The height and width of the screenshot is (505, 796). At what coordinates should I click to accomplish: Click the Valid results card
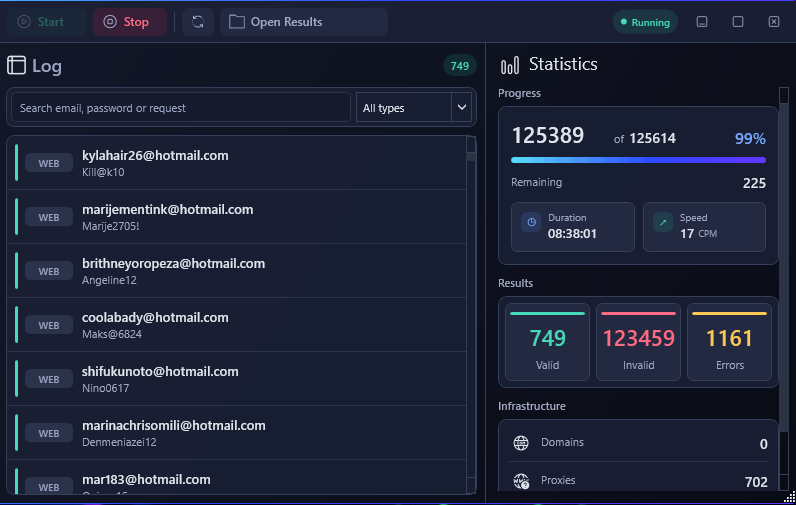pos(547,342)
